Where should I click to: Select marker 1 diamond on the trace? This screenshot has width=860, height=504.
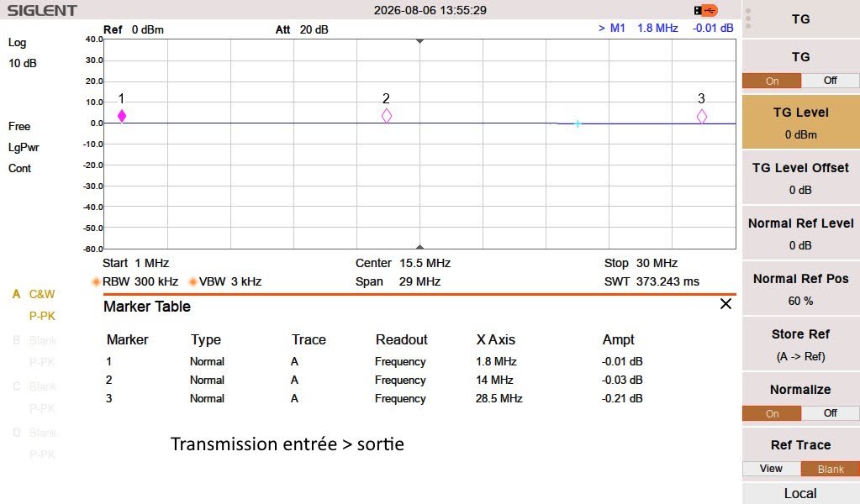pos(122,116)
